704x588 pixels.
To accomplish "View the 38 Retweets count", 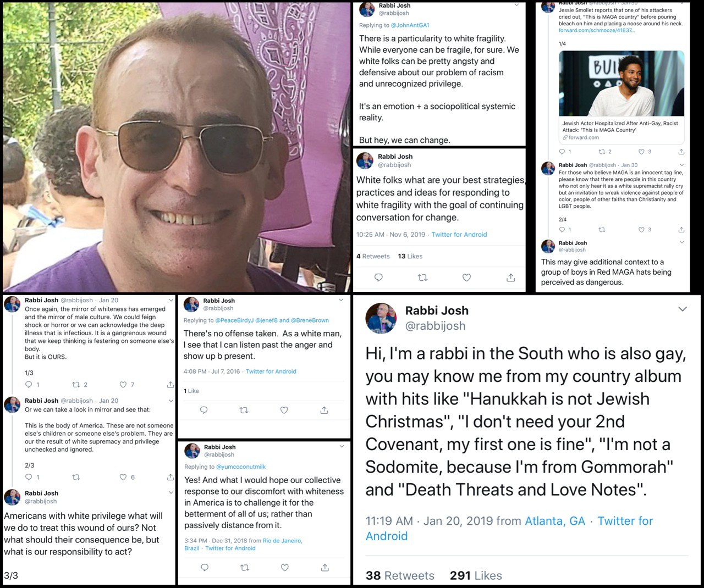I will coord(400,575).
